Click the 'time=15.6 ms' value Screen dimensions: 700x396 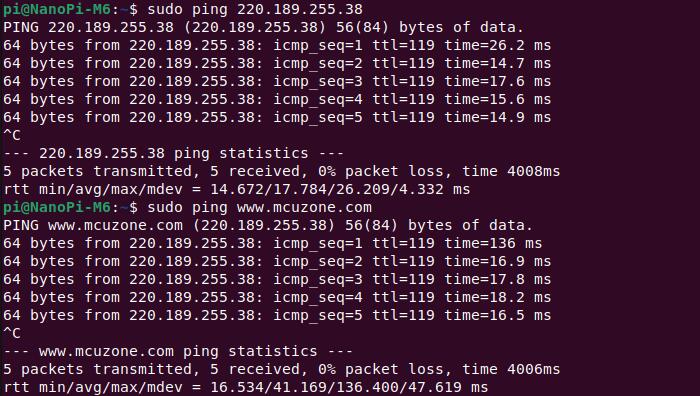click(x=497, y=99)
